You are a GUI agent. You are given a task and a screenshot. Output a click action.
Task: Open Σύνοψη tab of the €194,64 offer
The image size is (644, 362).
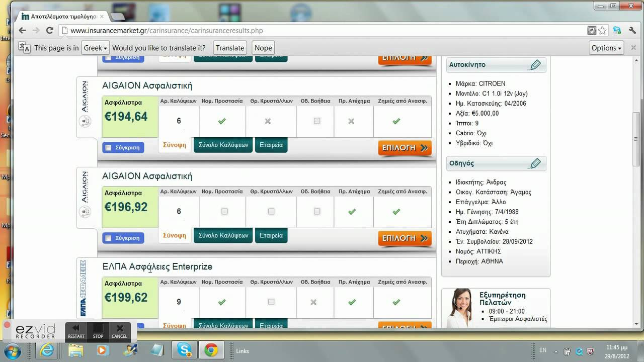click(x=175, y=145)
